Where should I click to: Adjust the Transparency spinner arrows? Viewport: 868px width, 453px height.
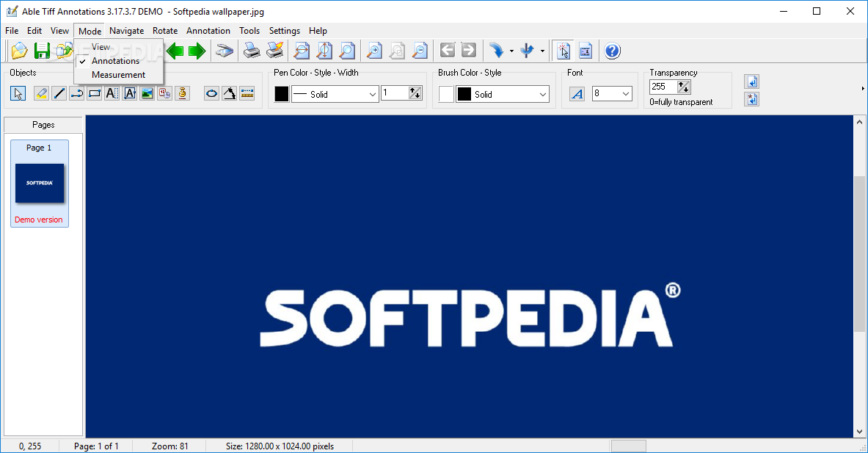click(x=684, y=87)
